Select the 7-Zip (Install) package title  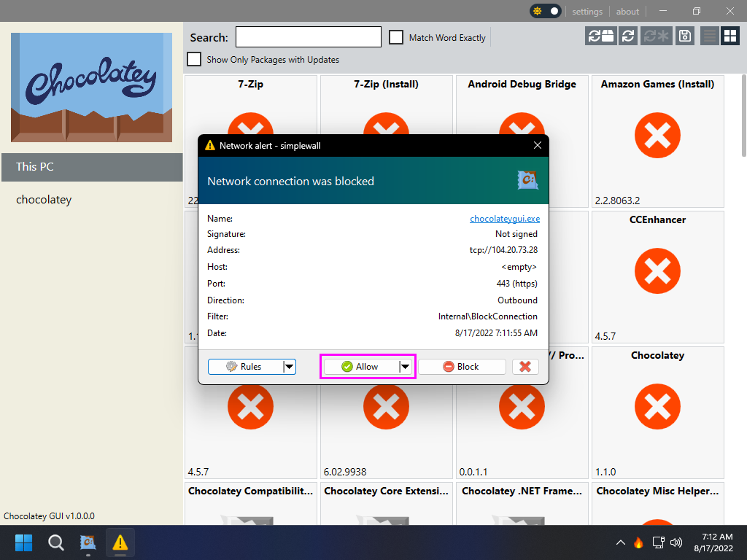click(387, 84)
